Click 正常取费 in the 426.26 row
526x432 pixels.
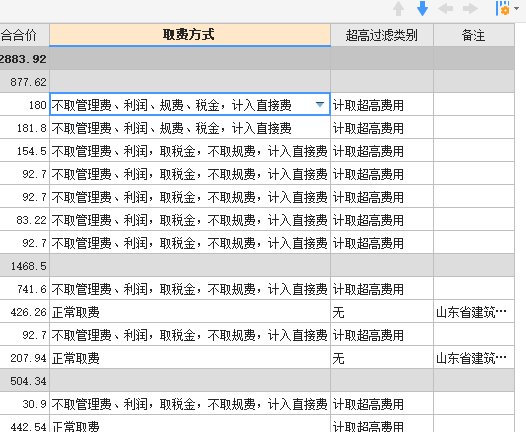(75, 312)
